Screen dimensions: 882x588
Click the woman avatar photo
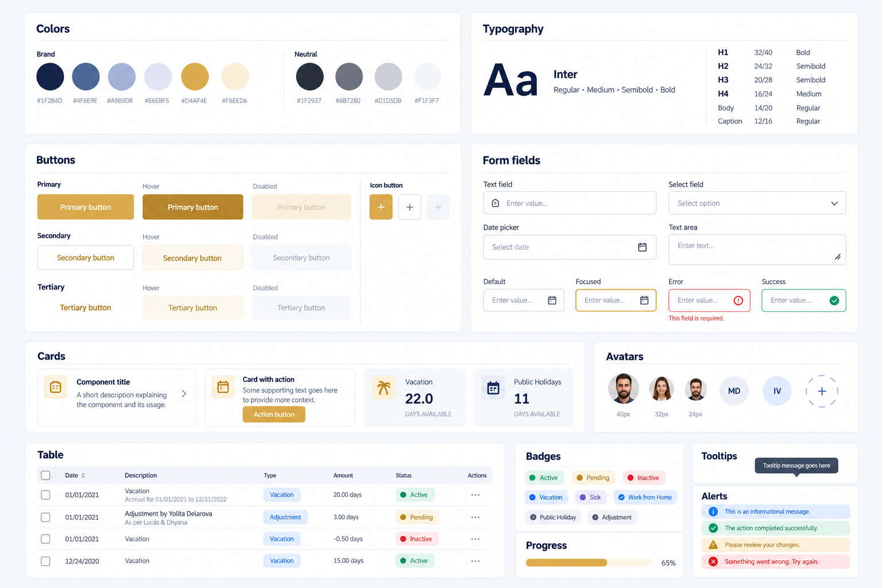(x=661, y=389)
